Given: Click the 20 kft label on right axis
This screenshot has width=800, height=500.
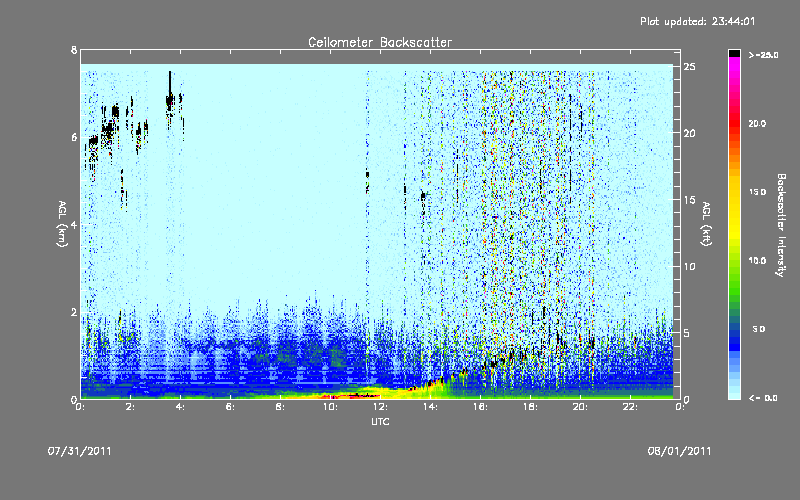Looking at the screenshot, I should pos(689,133).
